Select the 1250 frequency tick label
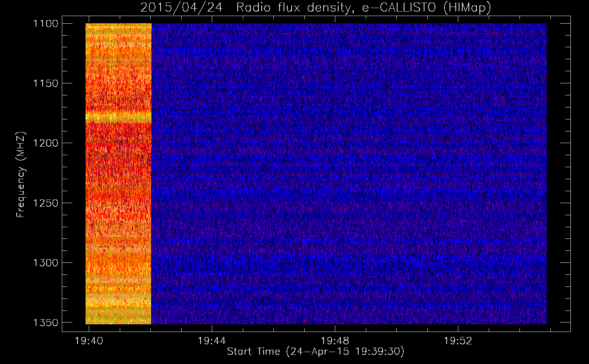 46,203
